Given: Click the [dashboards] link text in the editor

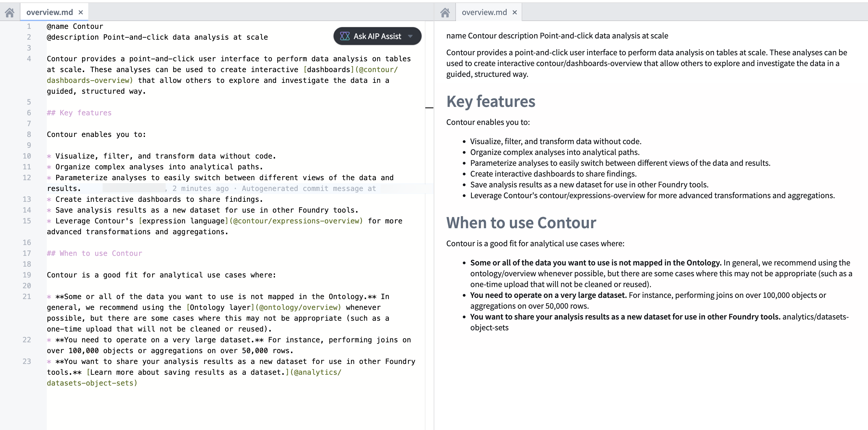Looking at the screenshot, I should click(x=329, y=69).
